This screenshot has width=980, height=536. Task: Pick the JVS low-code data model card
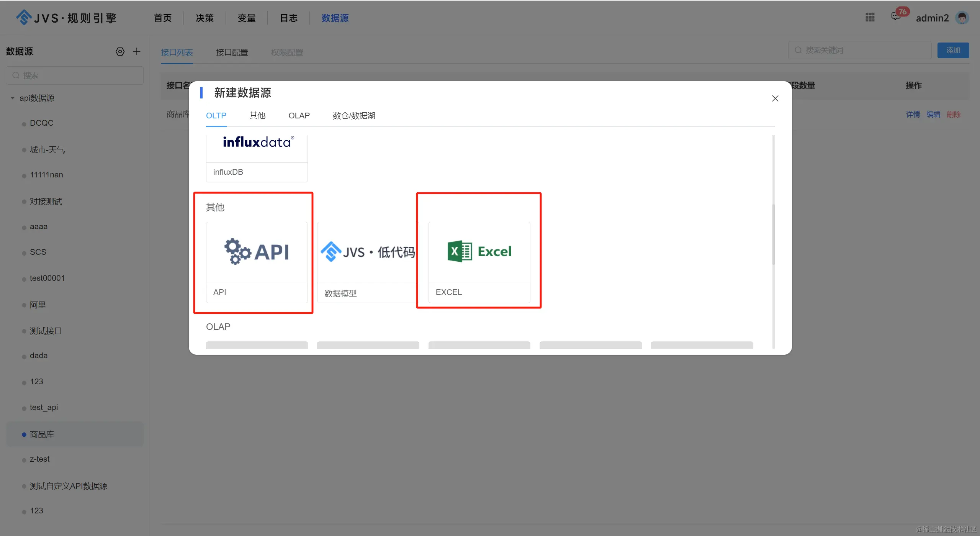click(368, 262)
